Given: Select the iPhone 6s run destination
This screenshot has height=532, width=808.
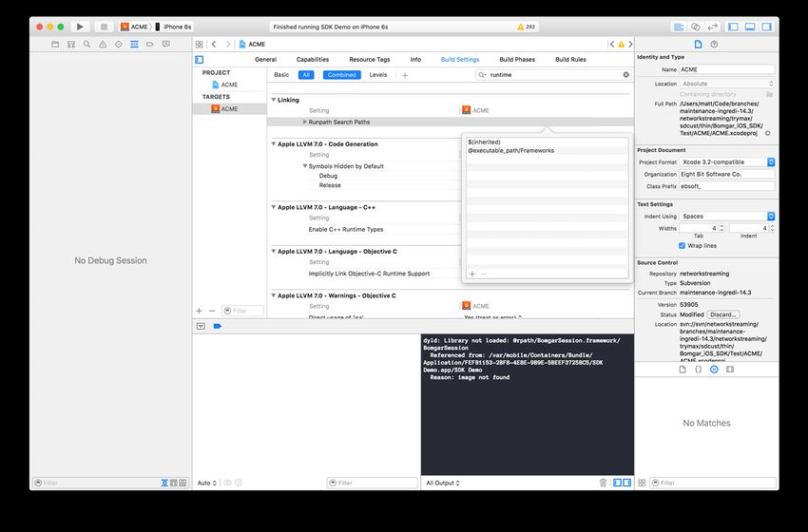Looking at the screenshot, I should [174, 27].
